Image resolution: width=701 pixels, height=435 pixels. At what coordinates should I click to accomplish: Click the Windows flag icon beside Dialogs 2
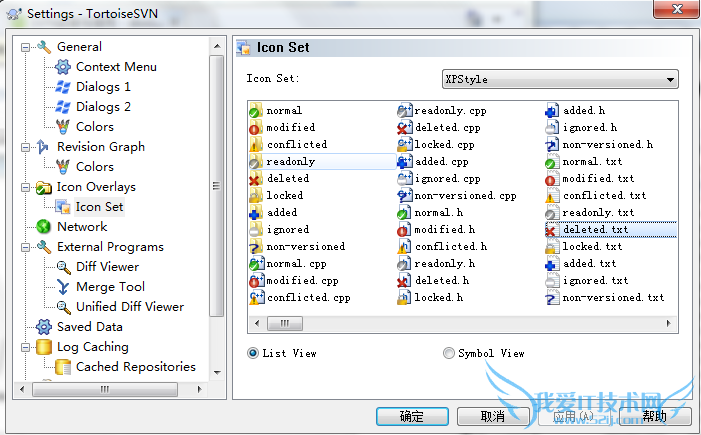coord(63,106)
